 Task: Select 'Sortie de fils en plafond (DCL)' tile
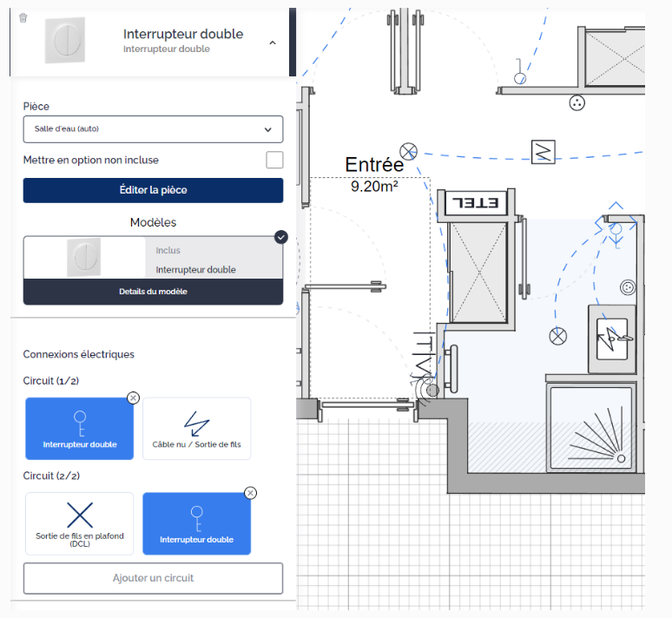80,523
